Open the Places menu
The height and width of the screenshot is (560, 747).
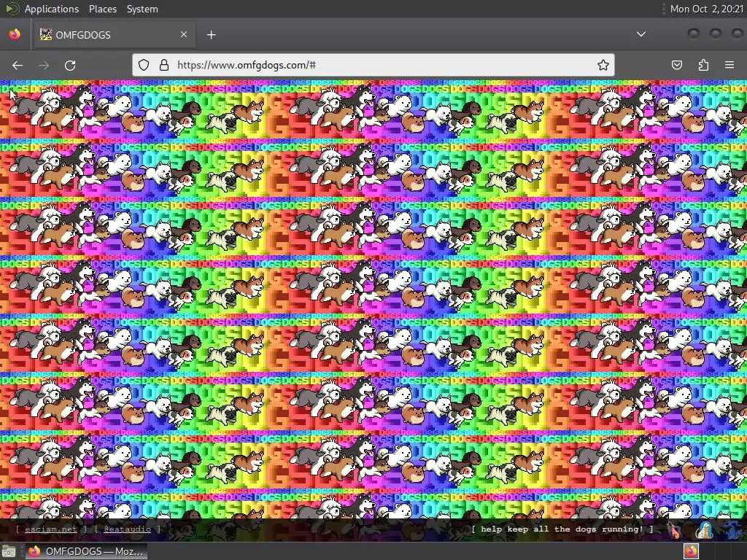point(103,9)
